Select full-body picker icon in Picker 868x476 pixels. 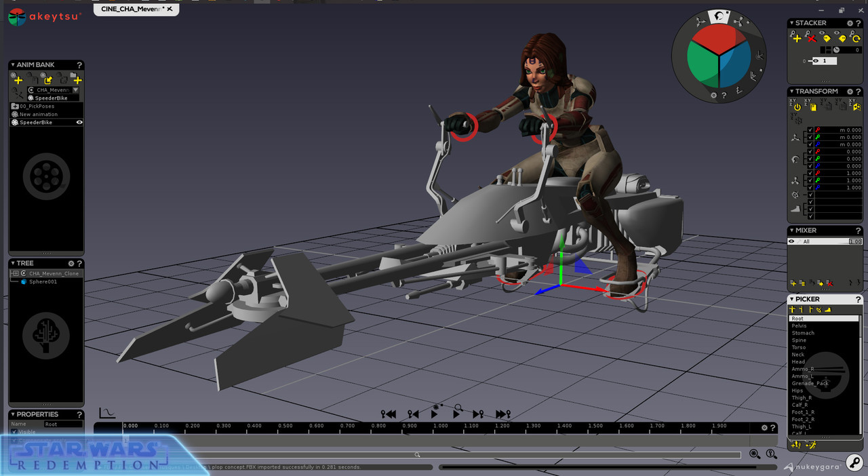[792, 310]
